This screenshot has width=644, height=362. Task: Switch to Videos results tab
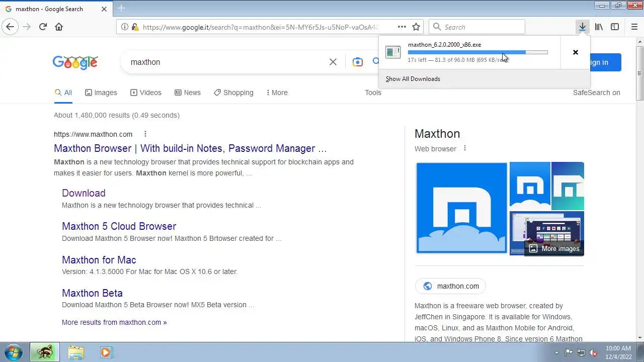(x=146, y=93)
